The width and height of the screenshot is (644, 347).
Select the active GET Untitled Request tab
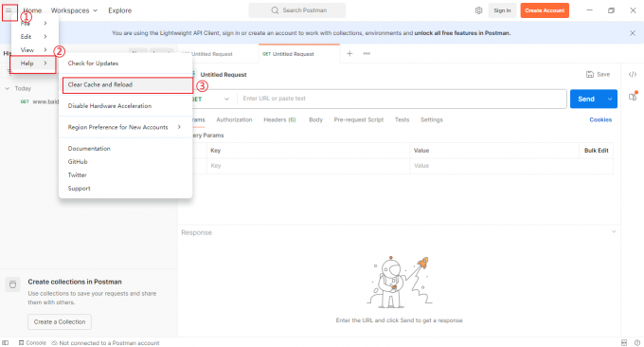(x=299, y=54)
